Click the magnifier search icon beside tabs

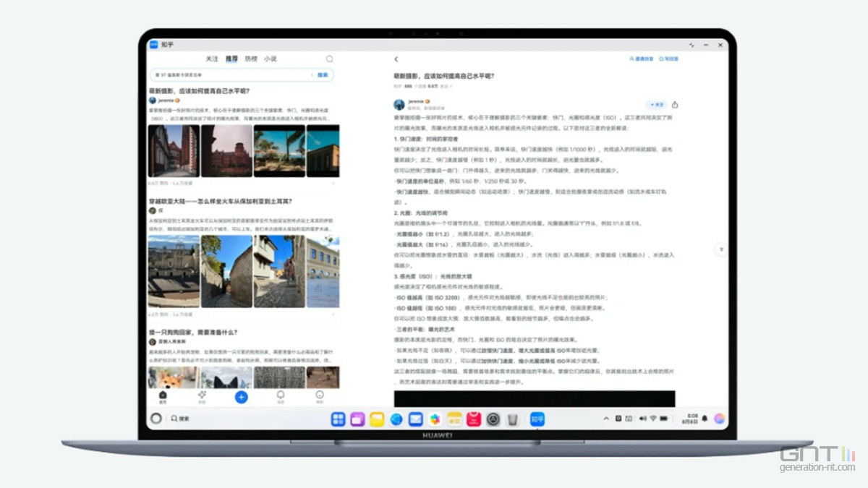tap(329, 59)
